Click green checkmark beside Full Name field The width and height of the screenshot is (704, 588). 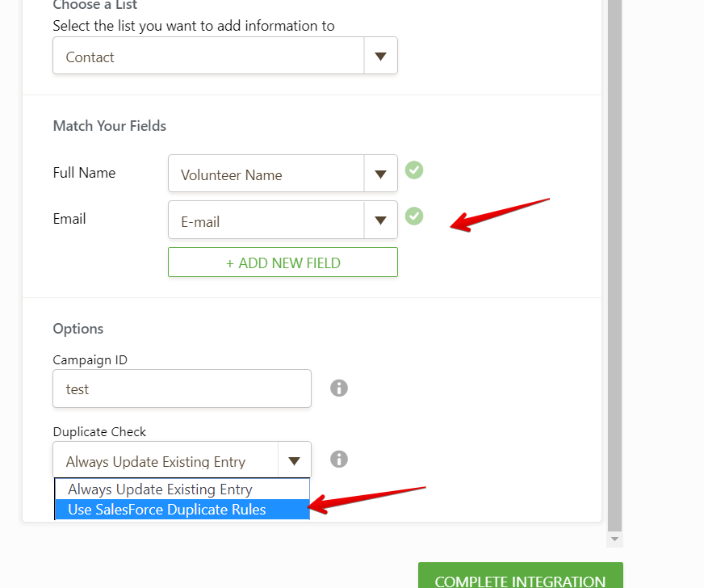click(414, 170)
